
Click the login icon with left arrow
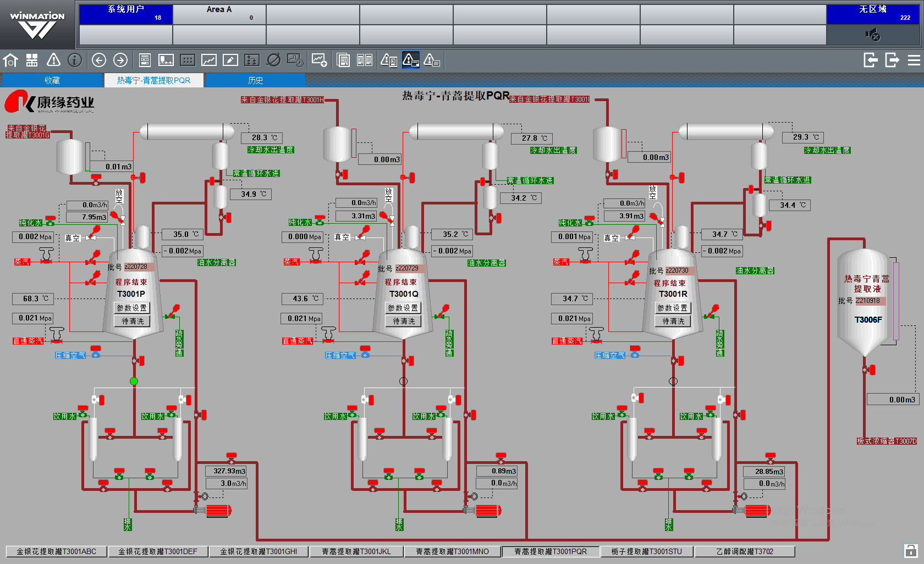pyautogui.click(x=870, y=60)
